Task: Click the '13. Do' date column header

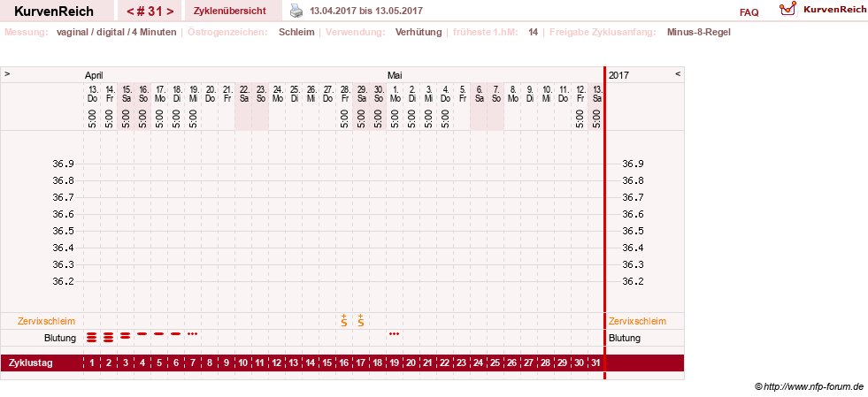Action: (92, 94)
